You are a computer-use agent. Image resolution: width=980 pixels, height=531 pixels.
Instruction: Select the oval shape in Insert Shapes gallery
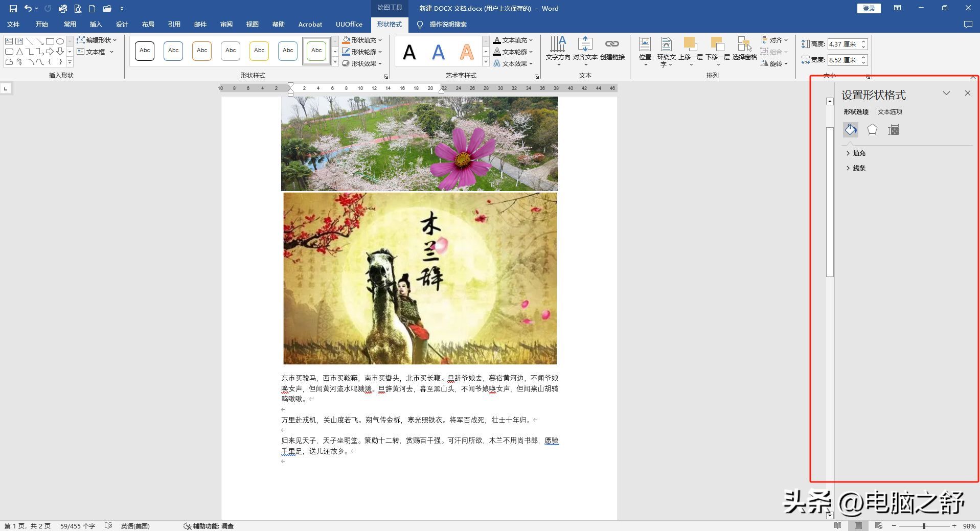pyautogui.click(x=60, y=41)
